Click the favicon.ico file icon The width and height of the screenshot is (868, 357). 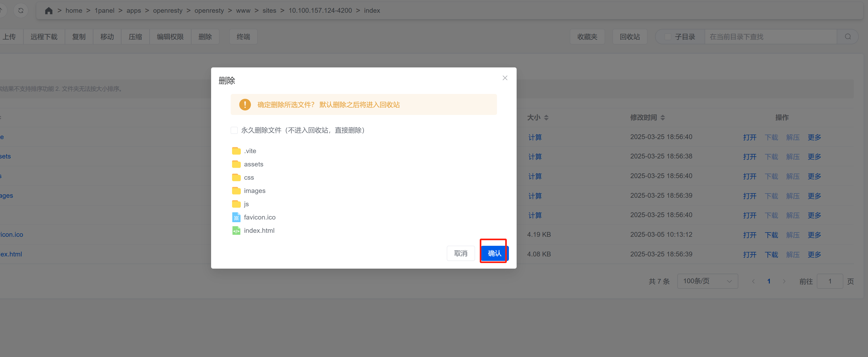tap(236, 217)
